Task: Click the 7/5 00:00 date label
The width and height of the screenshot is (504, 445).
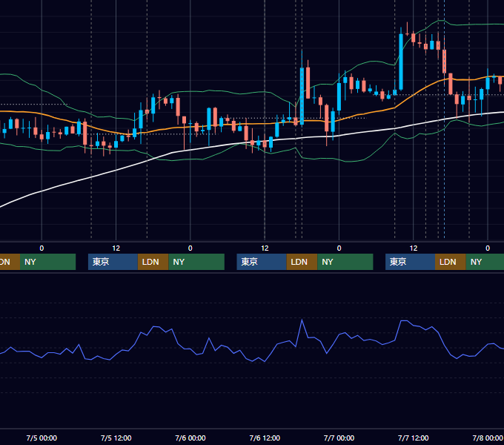Action: [x=42, y=438]
